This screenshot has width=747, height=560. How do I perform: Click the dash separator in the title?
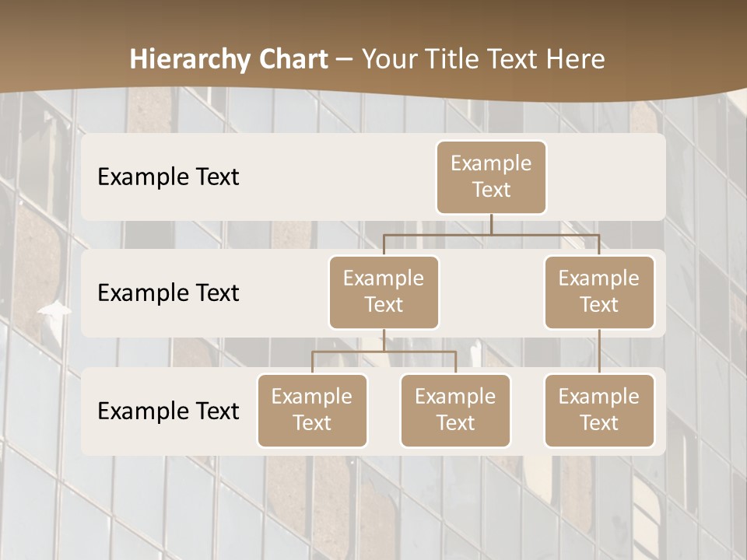click(344, 60)
